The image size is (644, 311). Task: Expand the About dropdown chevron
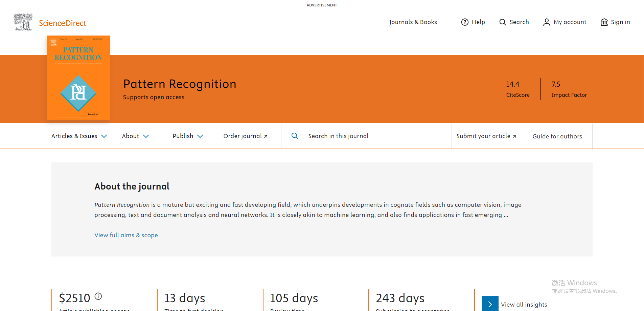click(146, 136)
